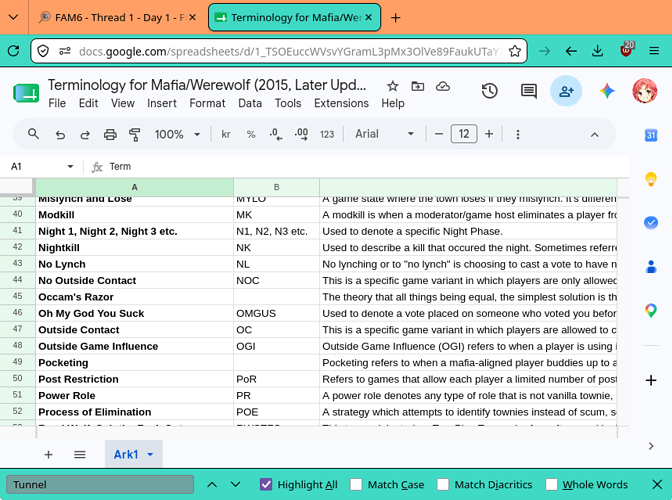Add a new sheet with plus button
This screenshot has height=500, width=672.
[48, 455]
